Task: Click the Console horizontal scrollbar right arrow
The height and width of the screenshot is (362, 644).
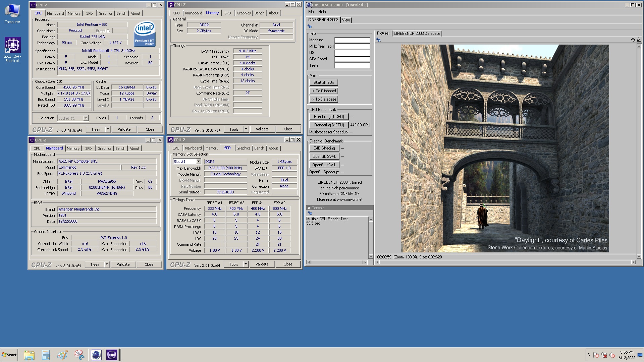Action: tap(365, 262)
